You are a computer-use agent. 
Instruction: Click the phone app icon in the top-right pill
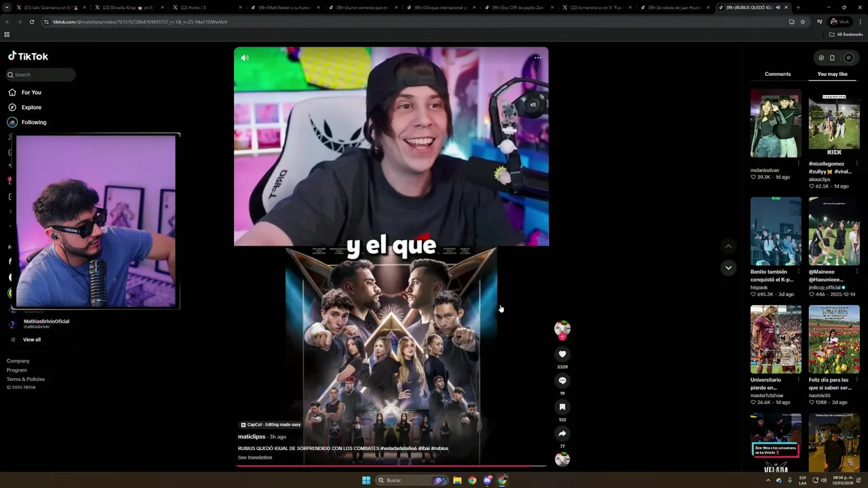pos(833,58)
